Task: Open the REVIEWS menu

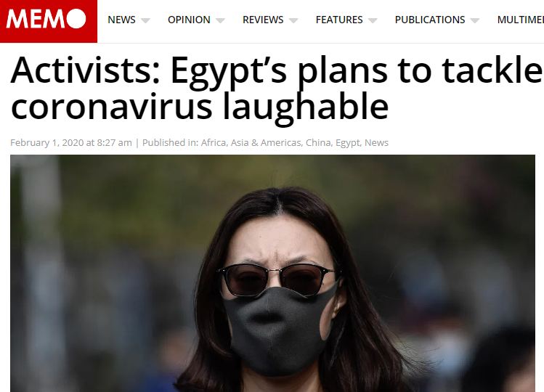Action: click(x=263, y=20)
